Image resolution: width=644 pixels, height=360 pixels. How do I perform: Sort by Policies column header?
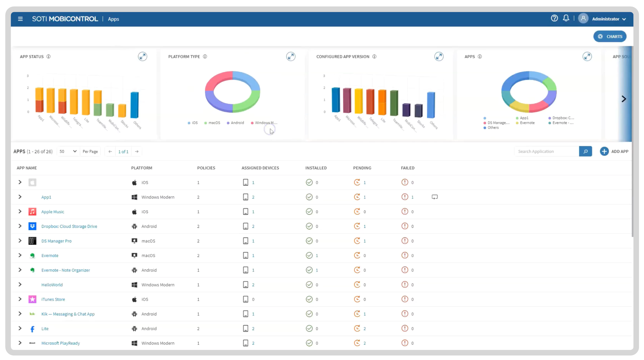tap(206, 168)
